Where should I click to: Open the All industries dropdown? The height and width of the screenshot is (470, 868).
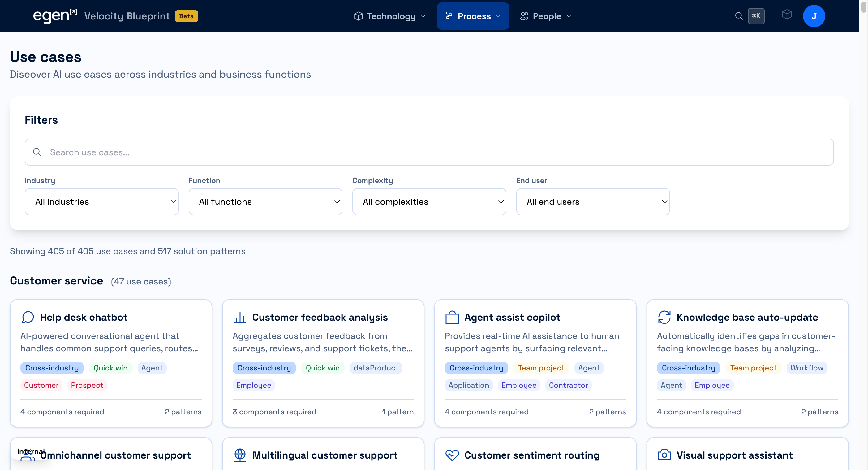pyautogui.click(x=101, y=202)
